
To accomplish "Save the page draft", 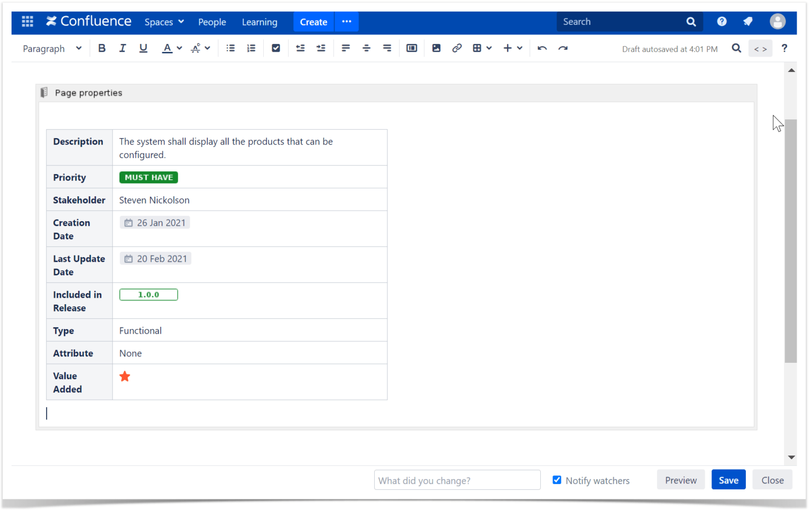I will coord(728,479).
